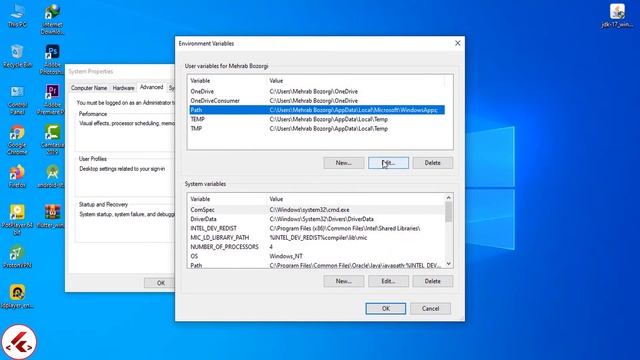
Task: Select TEMP user variable row
Action: [x=317, y=119]
